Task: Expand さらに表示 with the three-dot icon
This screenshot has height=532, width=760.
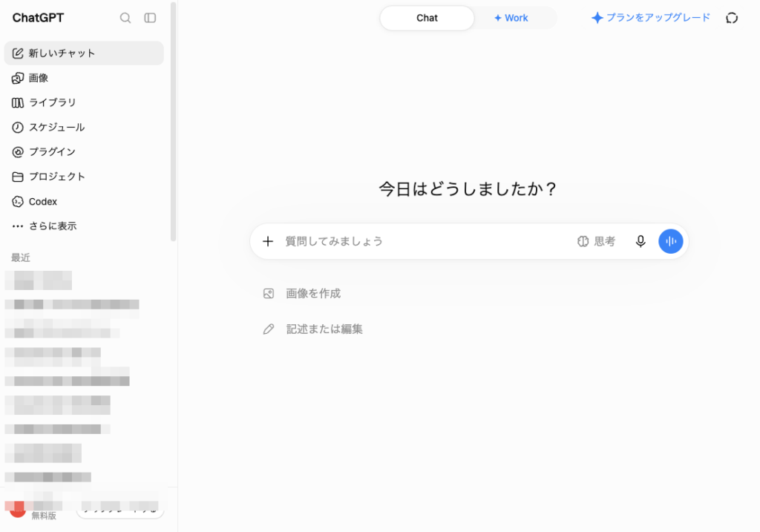Action: point(18,226)
